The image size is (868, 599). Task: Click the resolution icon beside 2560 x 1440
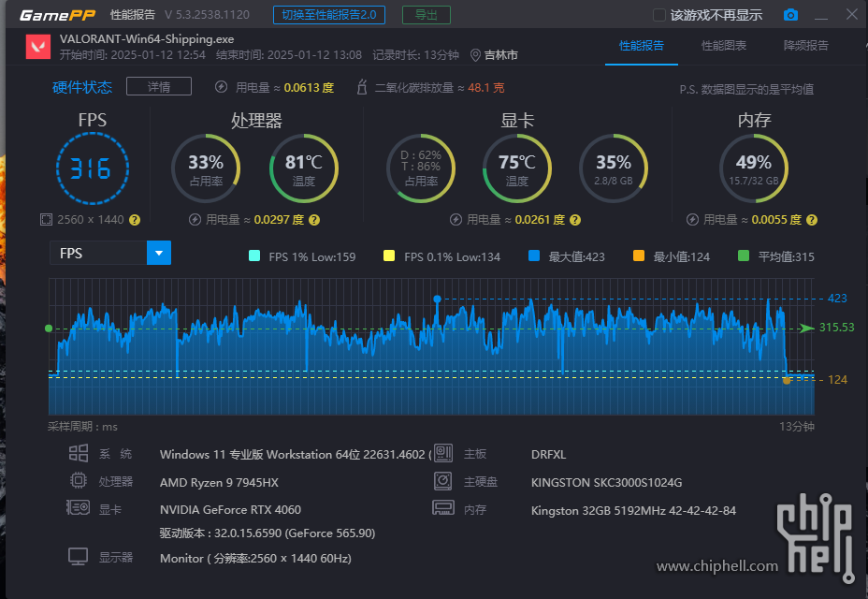tap(46, 220)
